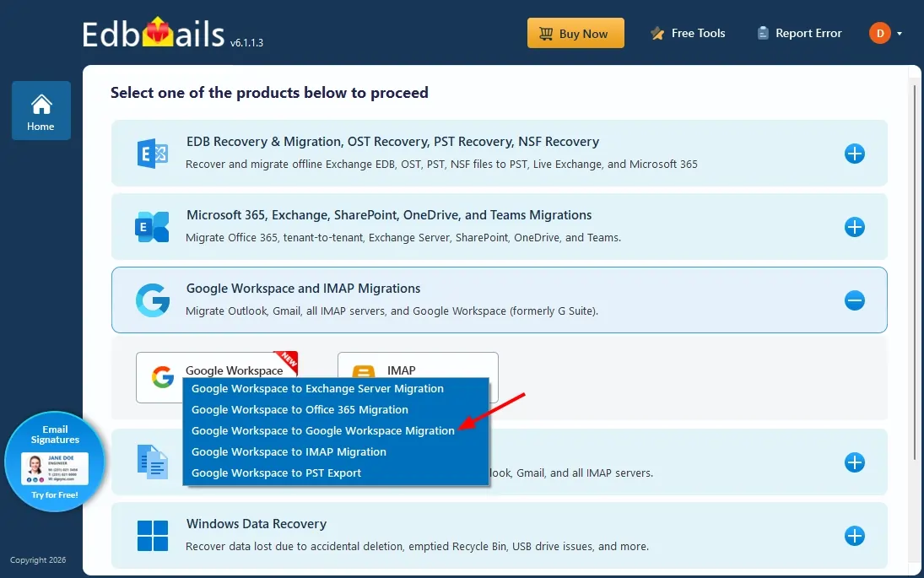Choose Google Workspace to Exchange Server Migration
Image resolution: width=924 pixels, height=578 pixels.
(x=335, y=389)
